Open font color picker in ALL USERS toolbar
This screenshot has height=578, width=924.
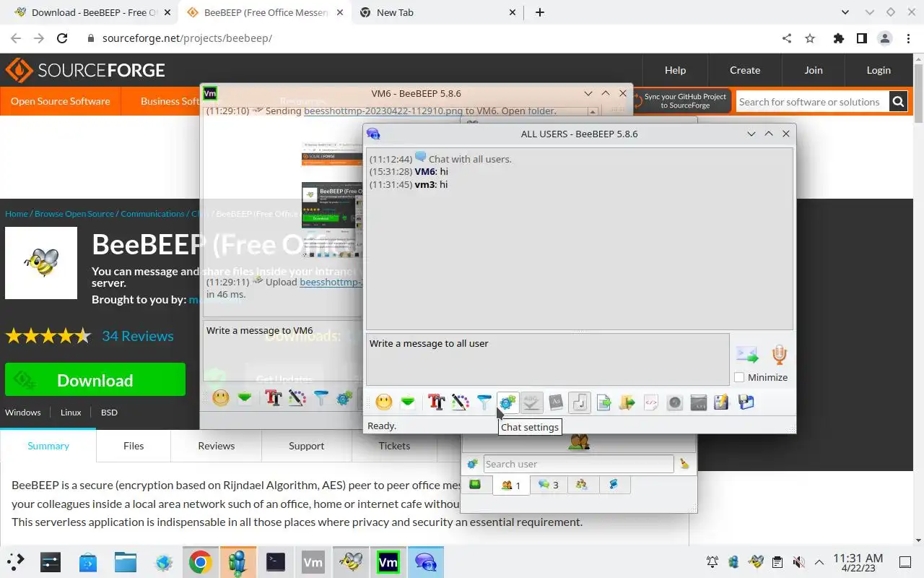tap(460, 402)
